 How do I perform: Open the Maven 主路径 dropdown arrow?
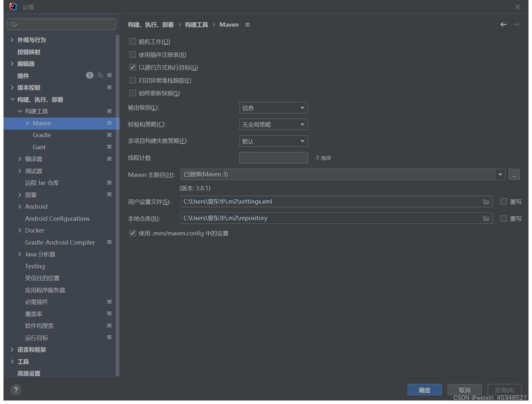click(500, 174)
